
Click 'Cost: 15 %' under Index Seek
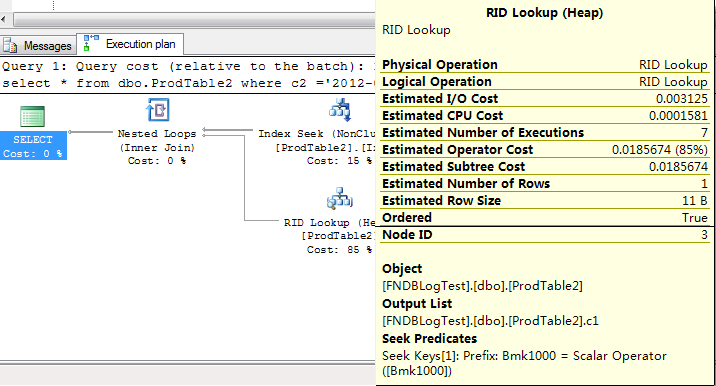pos(339,161)
